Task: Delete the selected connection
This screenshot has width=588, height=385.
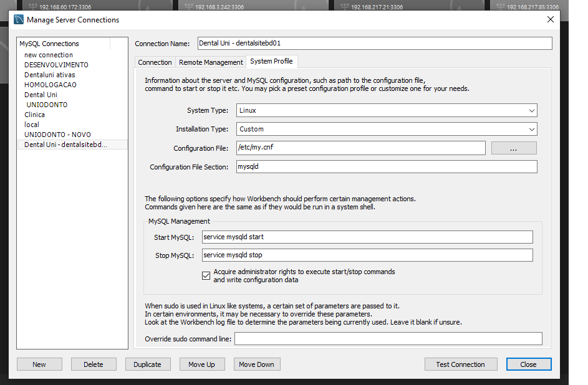Action: tap(94, 364)
